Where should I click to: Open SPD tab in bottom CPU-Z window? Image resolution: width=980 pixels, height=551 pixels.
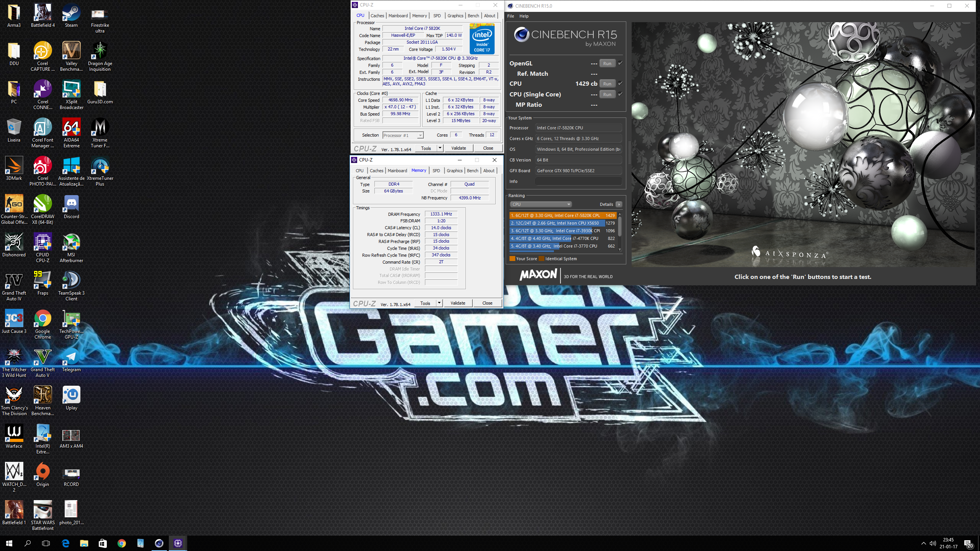[x=436, y=171]
